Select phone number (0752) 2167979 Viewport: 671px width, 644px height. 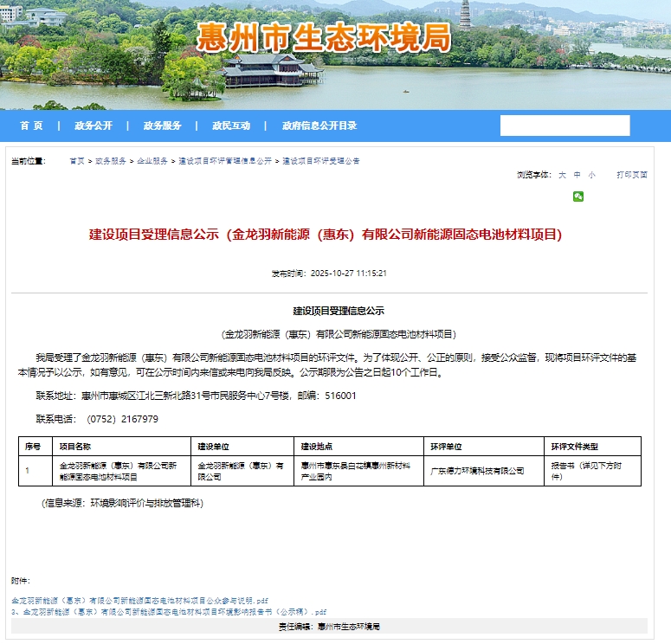pyautogui.click(x=122, y=419)
